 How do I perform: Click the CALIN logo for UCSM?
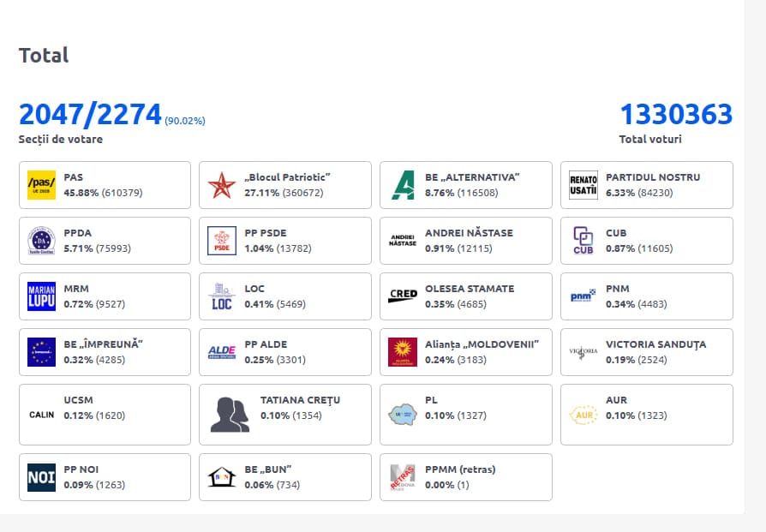coord(41,415)
